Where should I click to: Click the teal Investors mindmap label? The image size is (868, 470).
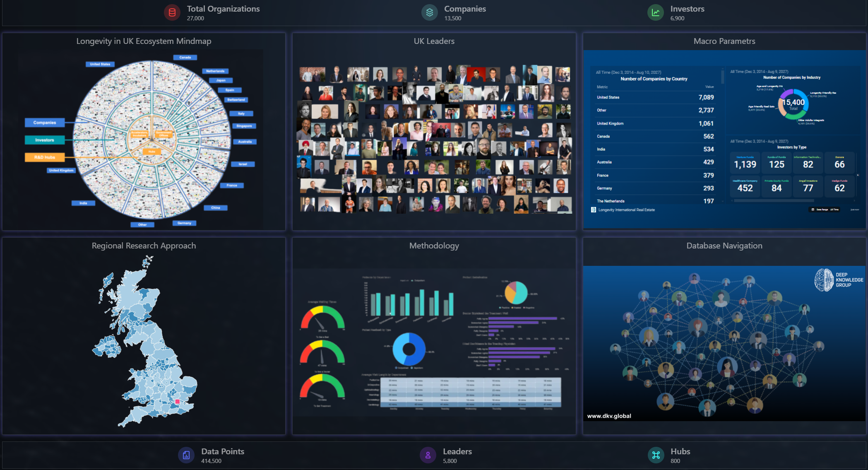pyautogui.click(x=45, y=140)
